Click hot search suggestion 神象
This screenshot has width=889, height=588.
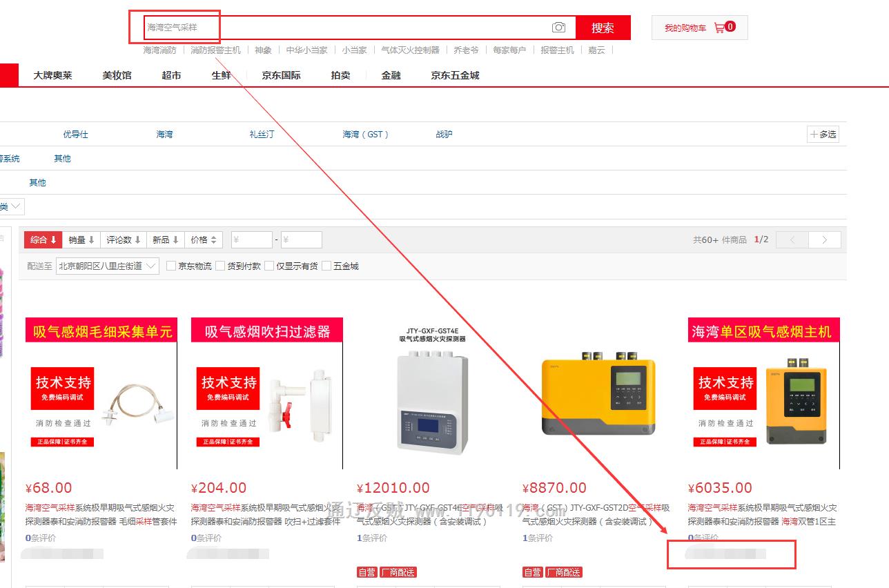pyautogui.click(x=263, y=50)
